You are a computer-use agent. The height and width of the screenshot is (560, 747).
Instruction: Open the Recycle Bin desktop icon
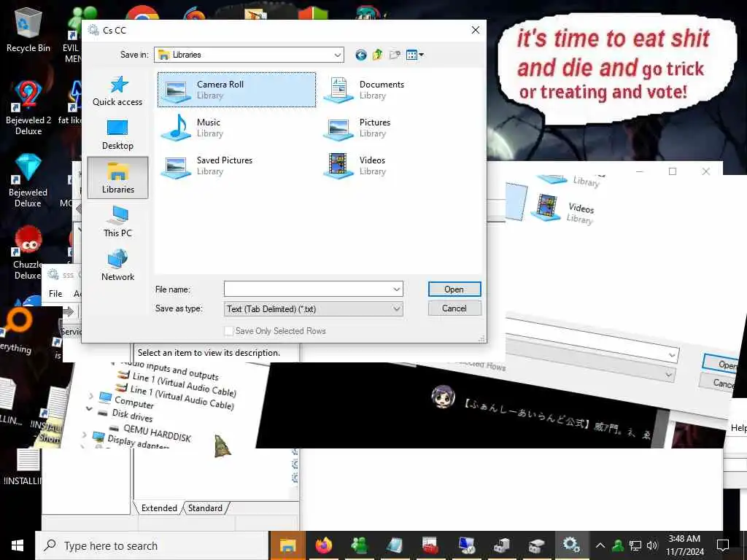[28, 30]
